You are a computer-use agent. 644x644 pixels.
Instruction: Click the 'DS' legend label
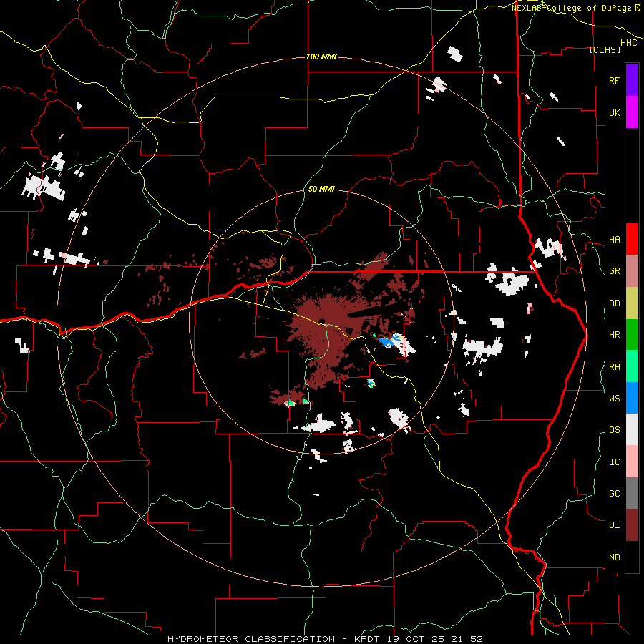(614, 430)
